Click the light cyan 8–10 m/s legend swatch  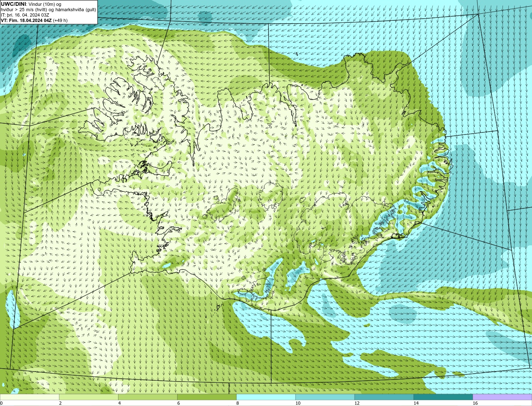pos(266,397)
